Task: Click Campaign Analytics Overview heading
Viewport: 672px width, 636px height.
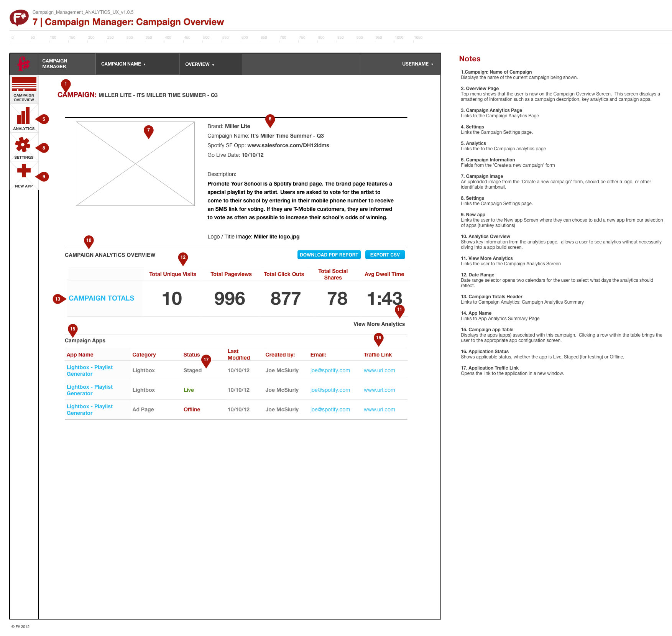Action: coord(110,255)
